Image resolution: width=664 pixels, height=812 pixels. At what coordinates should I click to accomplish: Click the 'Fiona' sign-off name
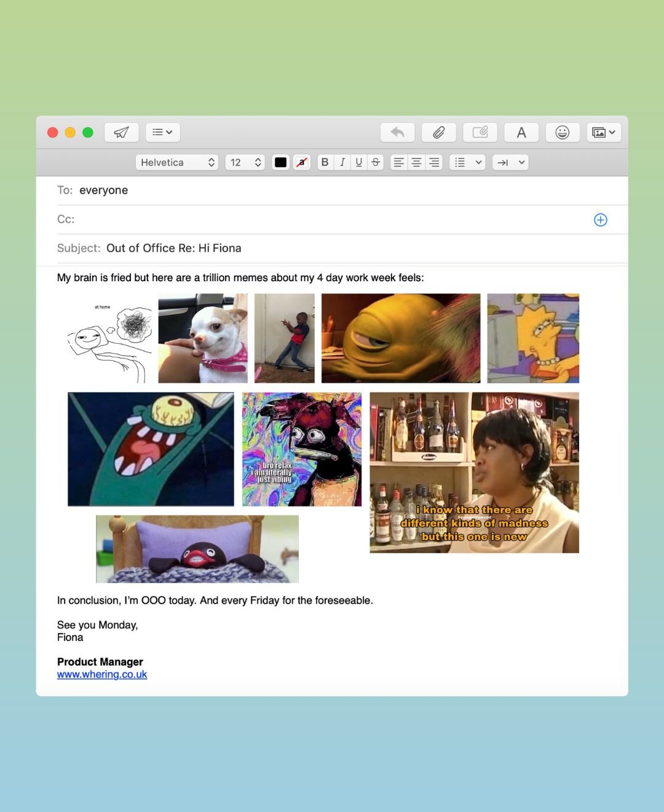[x=70, y=637]
